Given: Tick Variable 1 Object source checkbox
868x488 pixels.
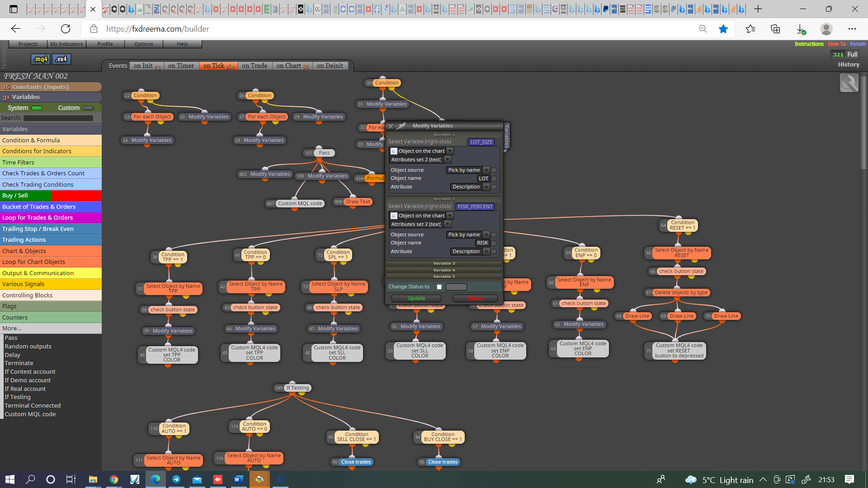Looking at the screenshot, I should pyautogui.click(x=494, y=170).
